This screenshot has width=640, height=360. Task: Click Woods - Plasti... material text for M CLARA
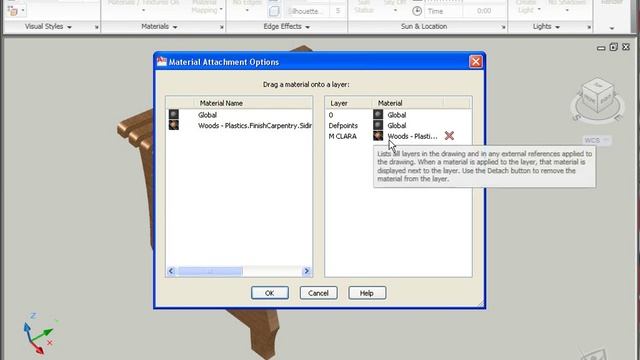pos(412,136)
